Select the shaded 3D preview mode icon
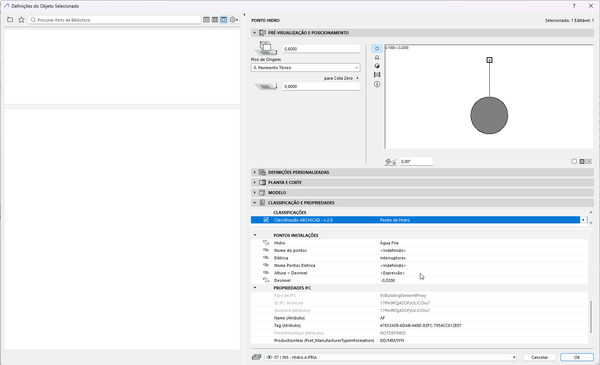The width and height of the screenshot is (600, 365). [x=377, y=66]
